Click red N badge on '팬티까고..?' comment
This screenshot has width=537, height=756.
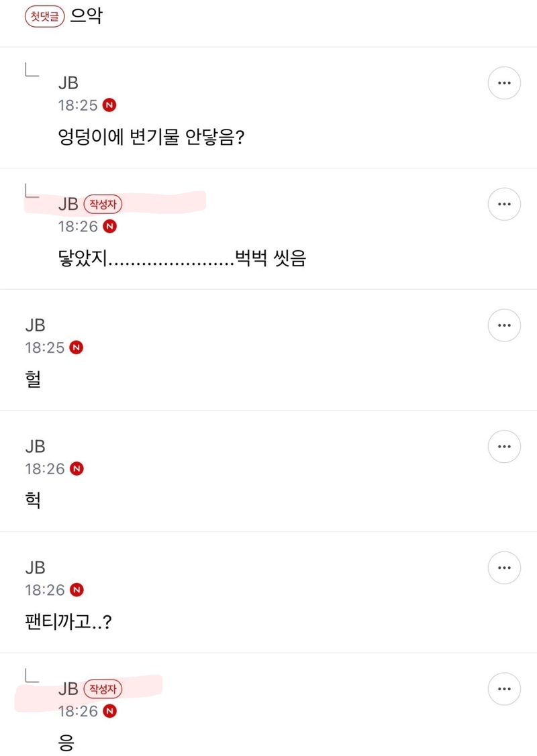[x=77, y=589]
